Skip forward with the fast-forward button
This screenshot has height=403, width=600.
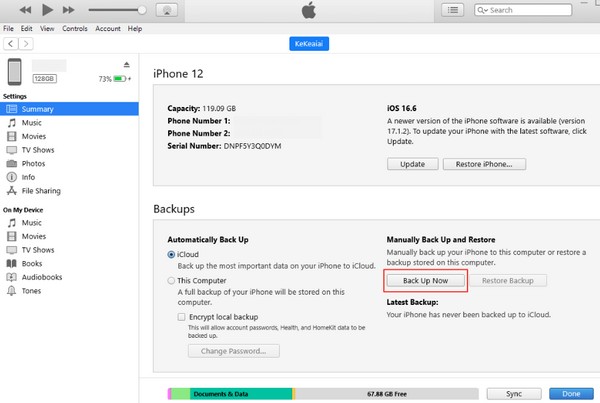coord(68,10)
